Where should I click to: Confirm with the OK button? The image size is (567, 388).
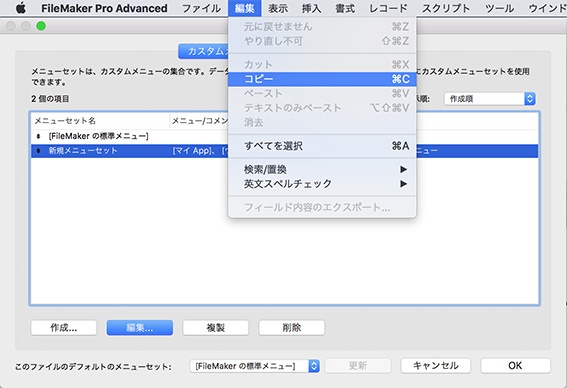coord(515,366)
